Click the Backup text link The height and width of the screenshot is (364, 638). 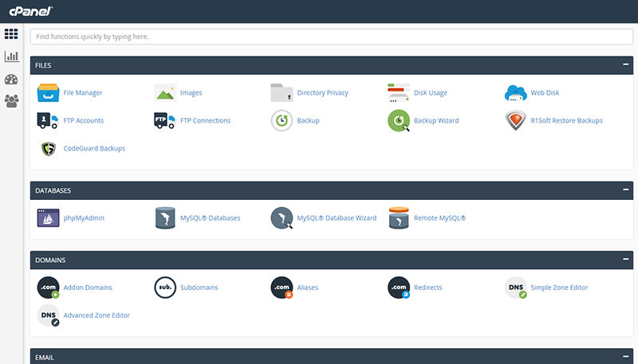pyautogui.click(x=308, y=120)
